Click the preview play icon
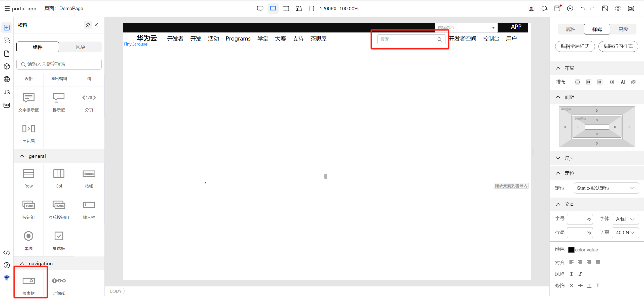 [x=570, y=9]
